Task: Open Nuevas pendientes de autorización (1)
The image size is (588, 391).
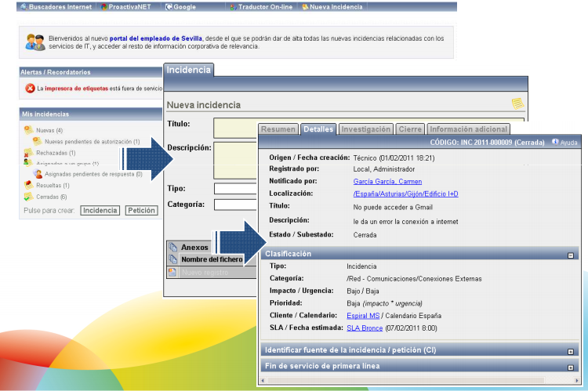Action: pyautogui.click(x=93, y=142)
